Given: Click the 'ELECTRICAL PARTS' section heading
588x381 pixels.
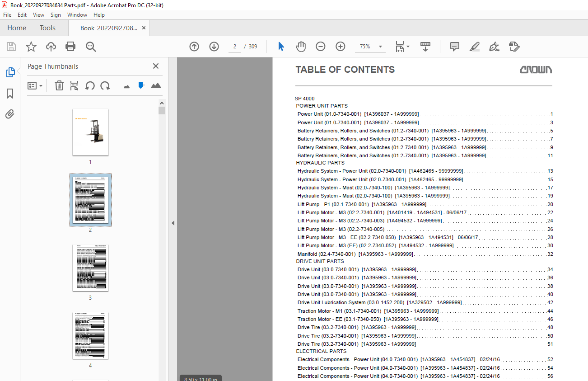Looking at the screenshot, I should [321, 351].
